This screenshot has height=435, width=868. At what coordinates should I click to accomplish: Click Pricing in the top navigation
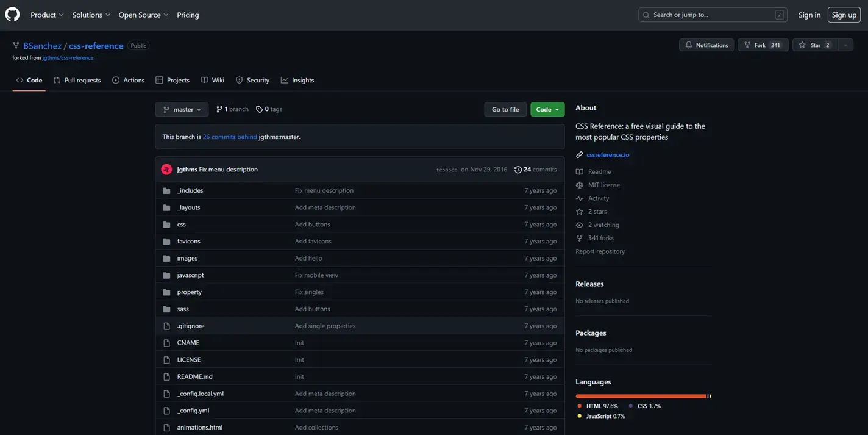click(188, 15)
